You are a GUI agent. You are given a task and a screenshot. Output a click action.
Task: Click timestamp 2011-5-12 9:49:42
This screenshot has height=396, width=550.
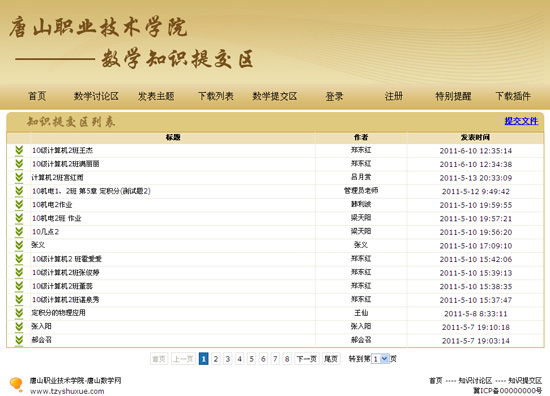pos(476,192)
